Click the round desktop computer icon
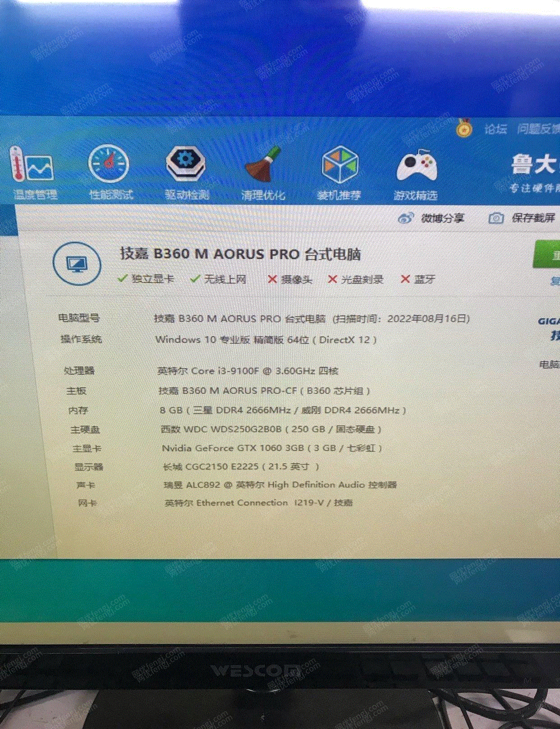The width and height of the screenshot is (560, 729). pos(77,263)
